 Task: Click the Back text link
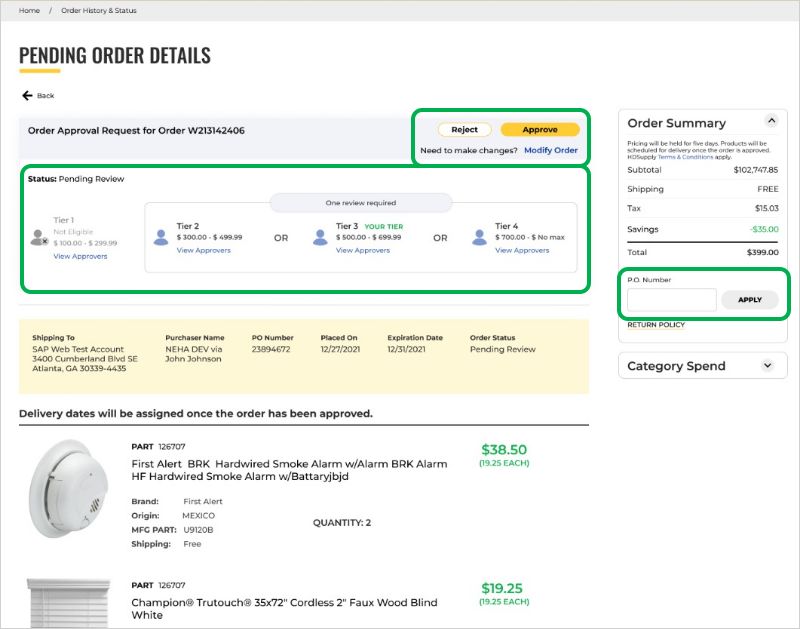pos(45,95)
